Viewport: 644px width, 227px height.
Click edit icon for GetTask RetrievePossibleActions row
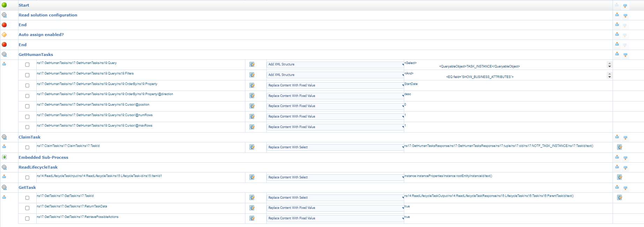tap(252, 218)
